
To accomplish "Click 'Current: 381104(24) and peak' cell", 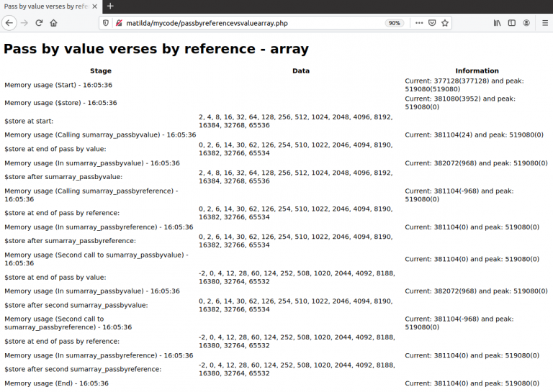I will coord(474,135).
